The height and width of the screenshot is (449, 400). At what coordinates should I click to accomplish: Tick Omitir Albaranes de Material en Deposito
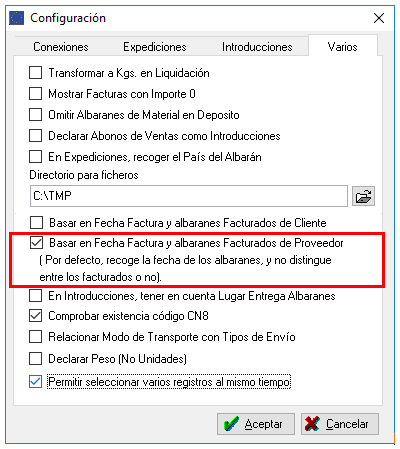coord(36,115)
